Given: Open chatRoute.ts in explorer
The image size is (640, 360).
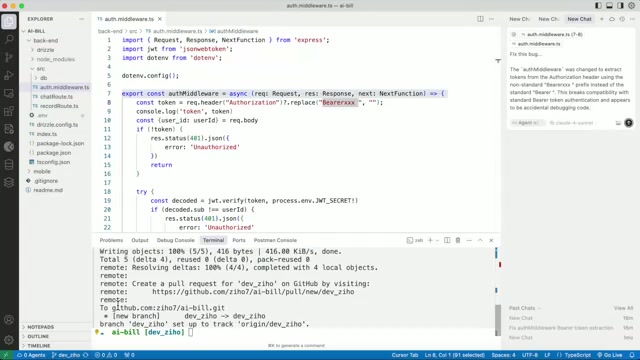Looking at the screenshot, I should 56,97.
